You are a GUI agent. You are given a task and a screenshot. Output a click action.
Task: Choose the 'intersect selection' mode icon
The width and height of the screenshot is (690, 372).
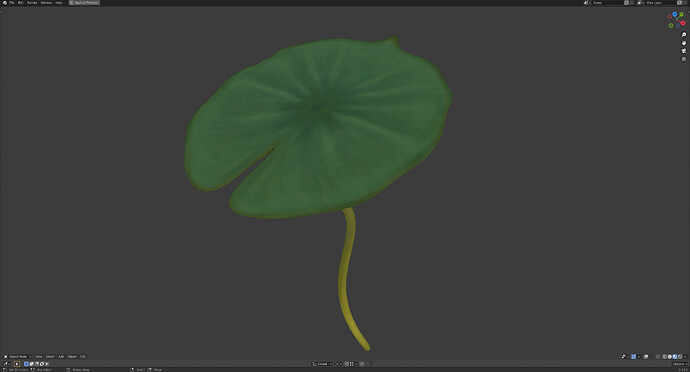47,364
